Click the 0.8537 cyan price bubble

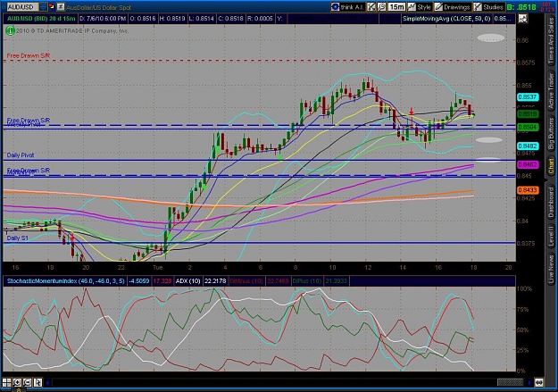click(528, 97)
